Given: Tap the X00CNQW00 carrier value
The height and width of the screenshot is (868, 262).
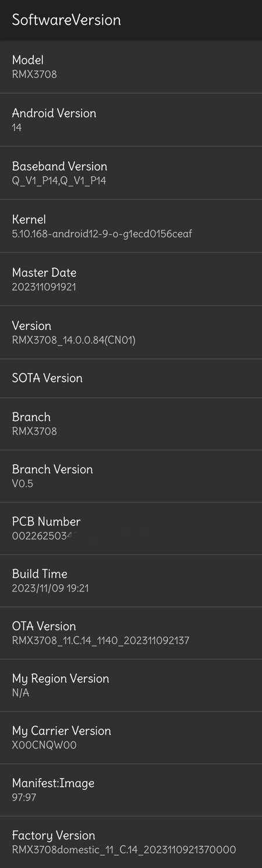Looking at the screenshot, I should (x=44, y=745).
